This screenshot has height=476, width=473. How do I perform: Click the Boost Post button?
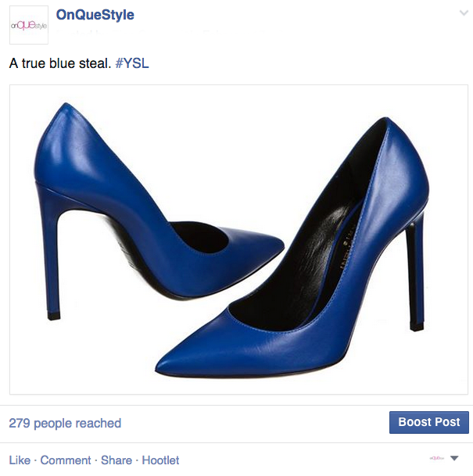[429, 422]
